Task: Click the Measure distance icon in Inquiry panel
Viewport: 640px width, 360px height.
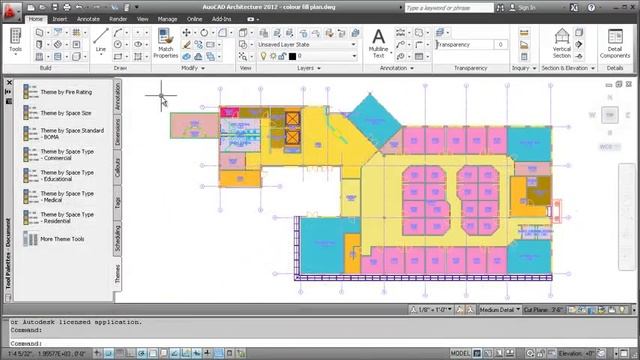Action: coord(524,32)
